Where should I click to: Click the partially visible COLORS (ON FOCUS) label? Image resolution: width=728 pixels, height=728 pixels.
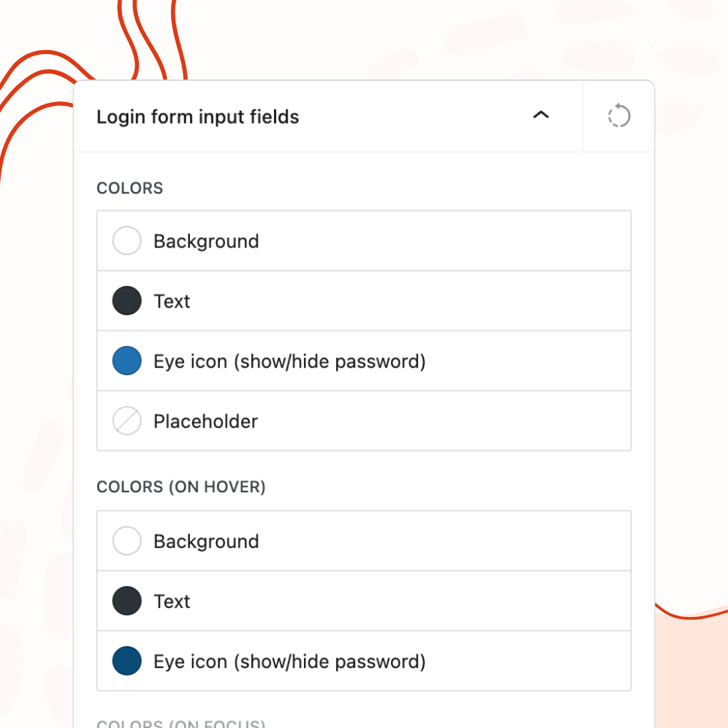pos(182,724)
